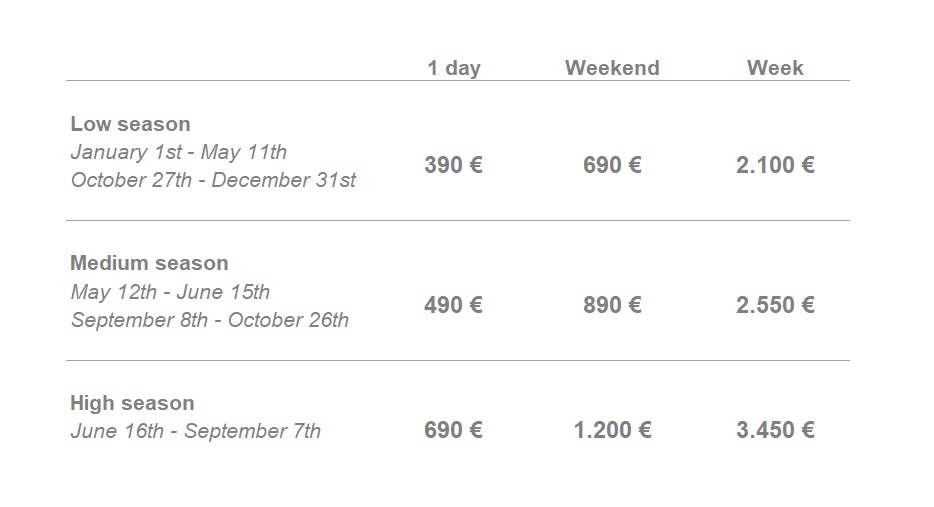Select the 490 € day price
Screen dimensions: 934x507
point(453,305)
